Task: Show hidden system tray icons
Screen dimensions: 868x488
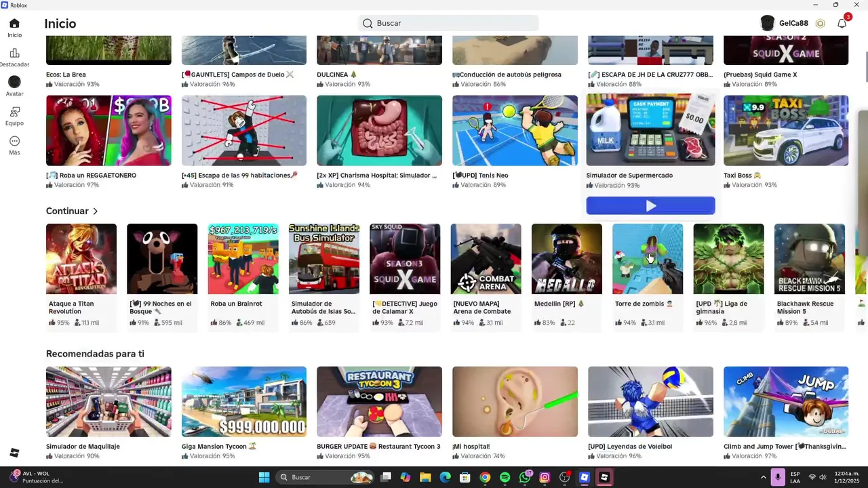Action: point(763,477)
